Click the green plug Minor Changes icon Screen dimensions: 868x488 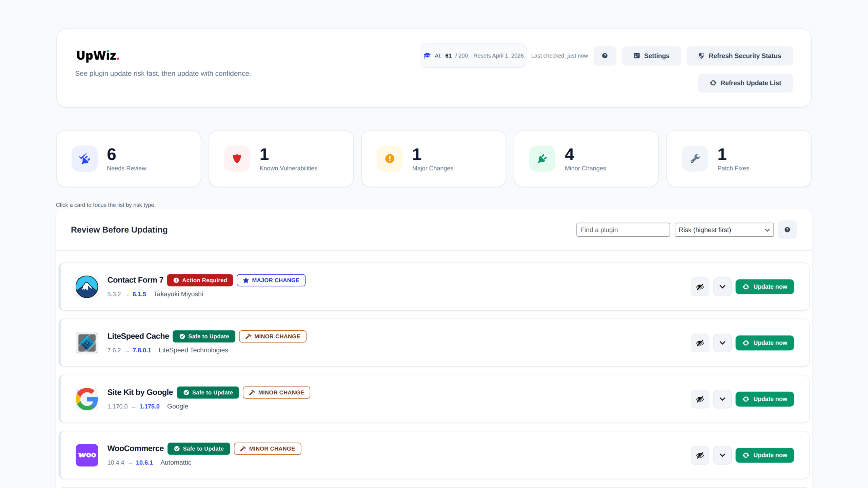[x=542, y=158]
